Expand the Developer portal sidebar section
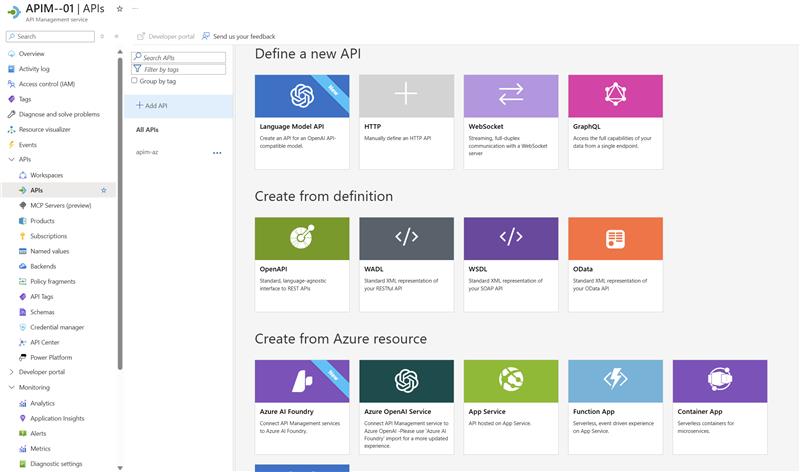The height and width of the screenshot is (472, 800). pyautogui.click(x=11, y=372)
